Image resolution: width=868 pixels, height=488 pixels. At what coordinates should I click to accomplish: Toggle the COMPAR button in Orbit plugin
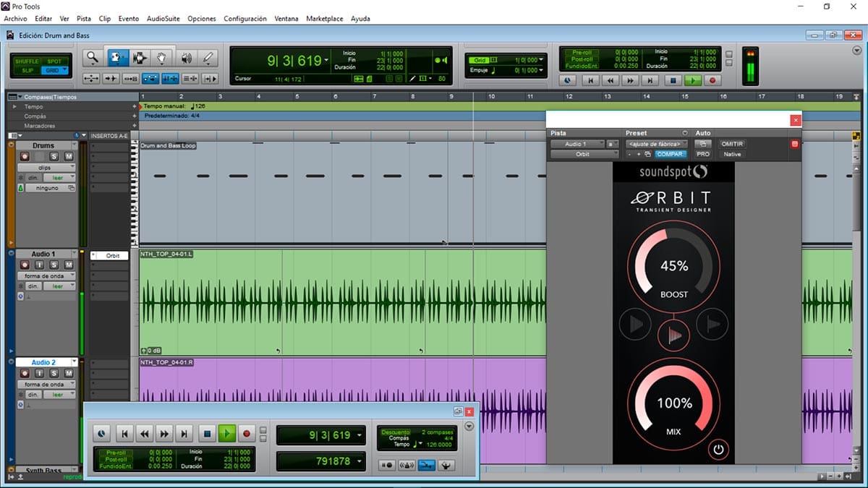(670, 154)
